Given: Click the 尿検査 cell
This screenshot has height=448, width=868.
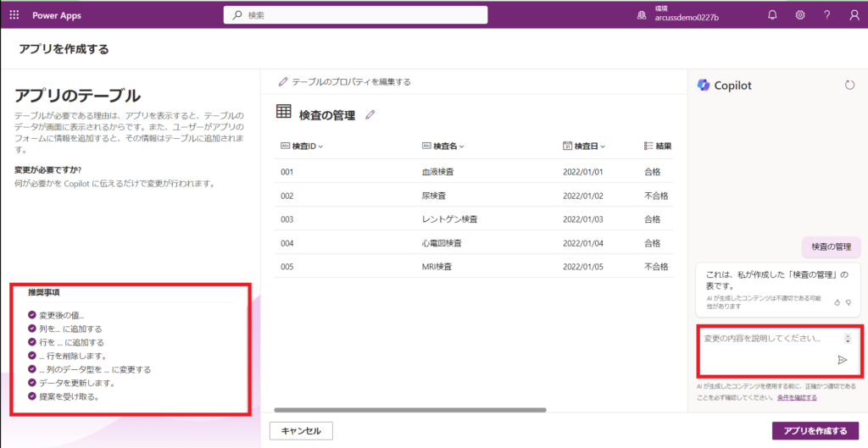Looking at the screenshot, I should point(434,196).
